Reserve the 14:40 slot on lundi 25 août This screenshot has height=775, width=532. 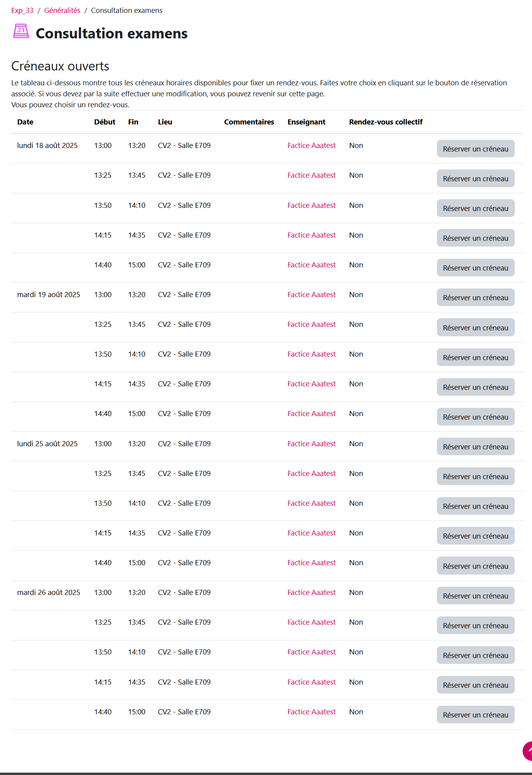pos(475,566)
